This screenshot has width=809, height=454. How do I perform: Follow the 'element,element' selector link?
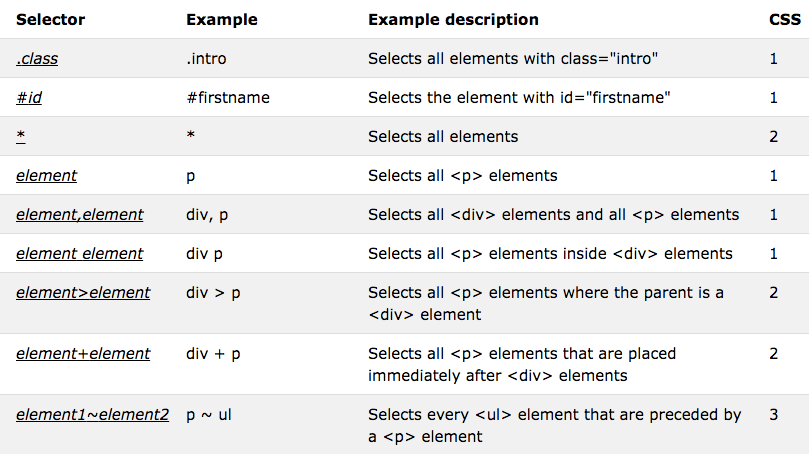[x=79, y=215]
